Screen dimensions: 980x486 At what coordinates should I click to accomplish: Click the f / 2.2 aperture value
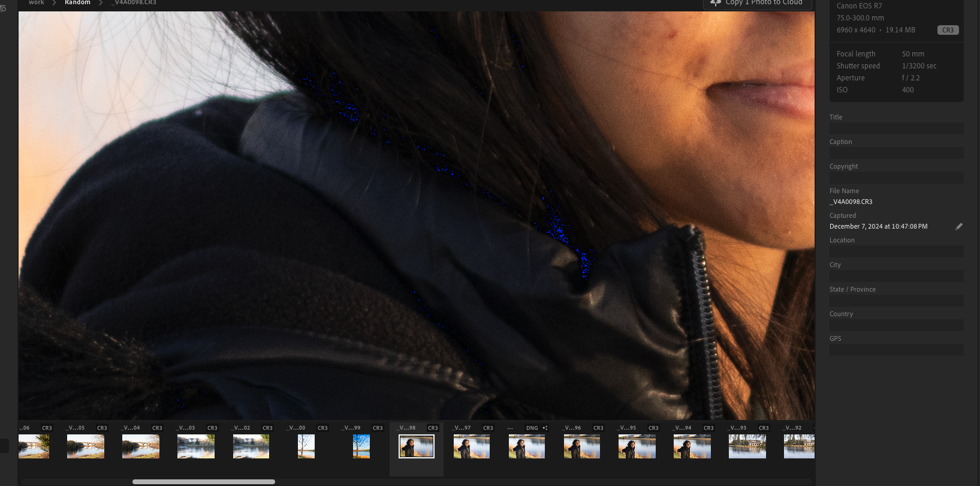click(x=910, y=78)
